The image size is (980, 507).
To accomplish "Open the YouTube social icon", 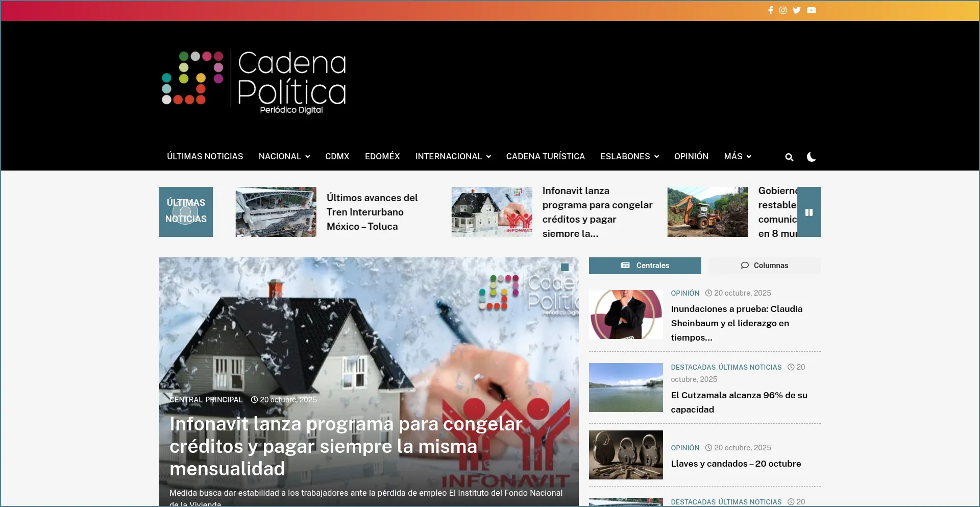I will 811,10.
